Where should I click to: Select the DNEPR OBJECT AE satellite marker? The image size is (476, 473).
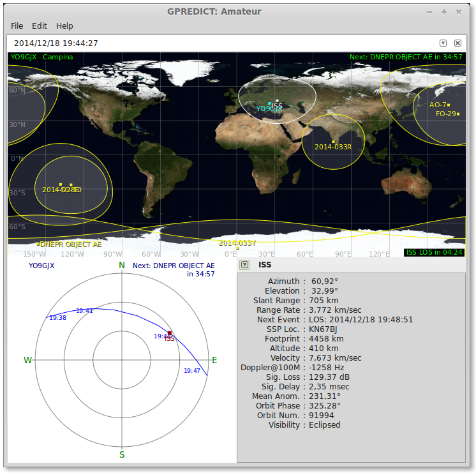(38, 244)
